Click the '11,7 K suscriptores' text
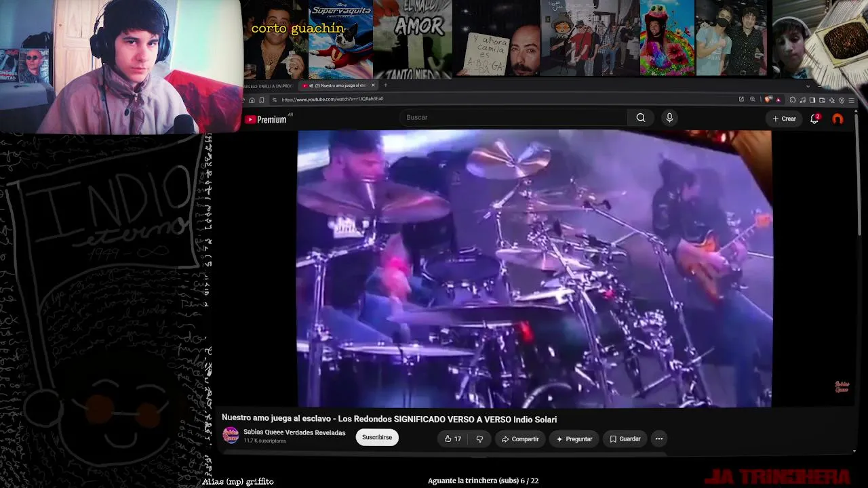Screen dimensions: 868x488 (264, 441)
